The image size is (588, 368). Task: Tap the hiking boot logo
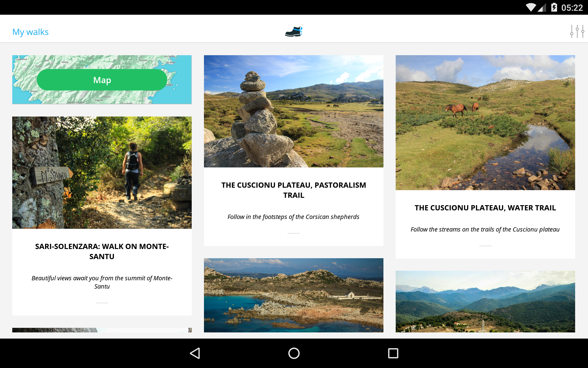click(294, 32)
